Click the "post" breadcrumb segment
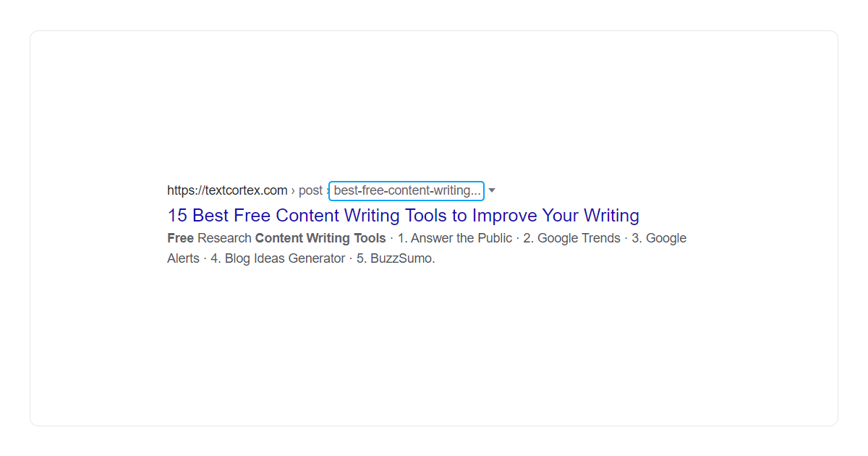Screen dimensions: 868x456 tap(310, 190)
